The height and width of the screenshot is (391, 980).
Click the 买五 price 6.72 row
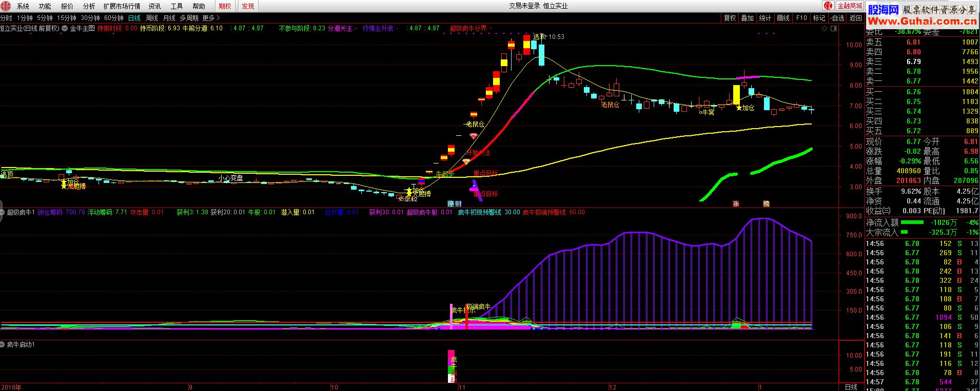click(923, 131)
